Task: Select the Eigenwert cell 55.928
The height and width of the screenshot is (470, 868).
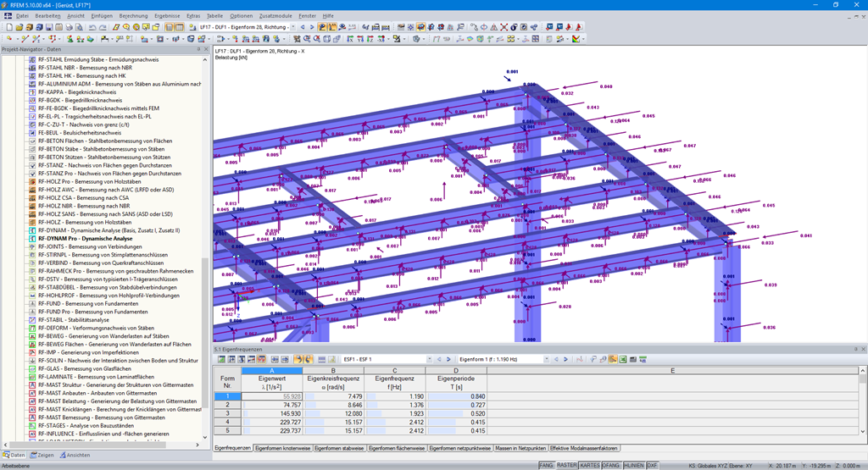Action: (272, 396)
